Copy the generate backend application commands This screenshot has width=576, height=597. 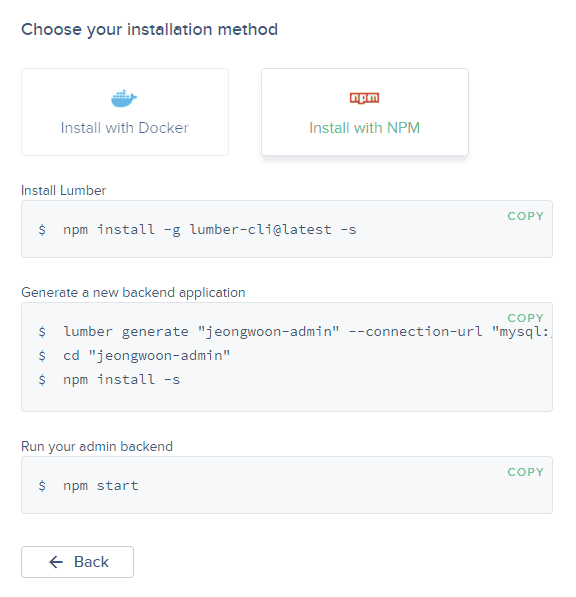coord(525,318)
